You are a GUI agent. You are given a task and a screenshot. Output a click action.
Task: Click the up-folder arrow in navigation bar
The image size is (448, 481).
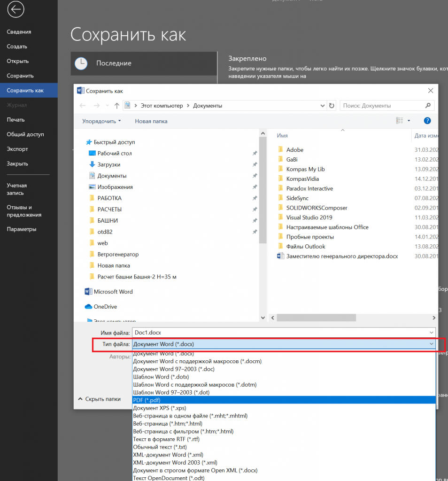pyautogui.click(x=117, y=106)
